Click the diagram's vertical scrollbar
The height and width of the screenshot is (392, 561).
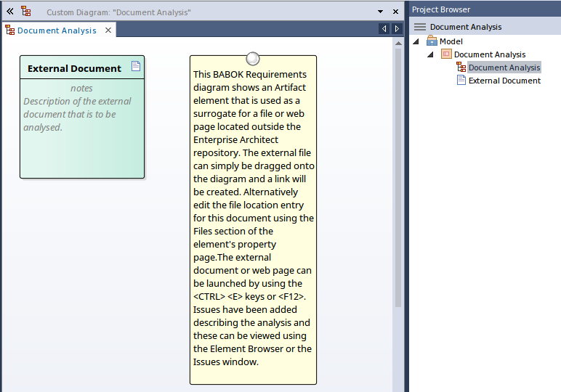click(x=397, y=174)
